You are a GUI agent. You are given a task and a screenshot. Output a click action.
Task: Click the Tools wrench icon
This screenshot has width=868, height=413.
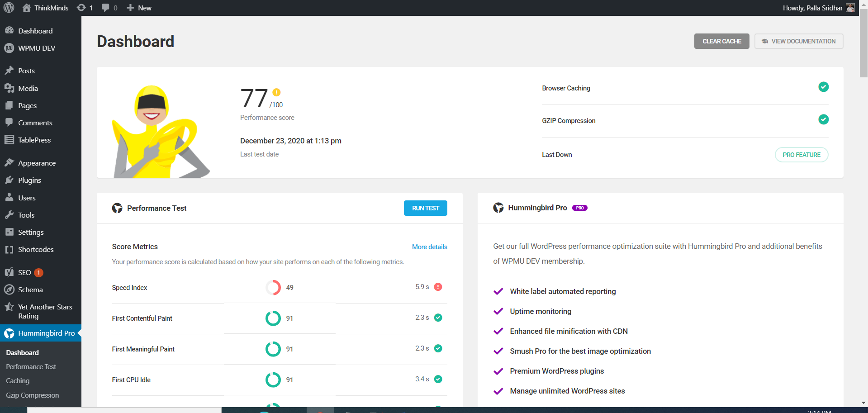9,215
